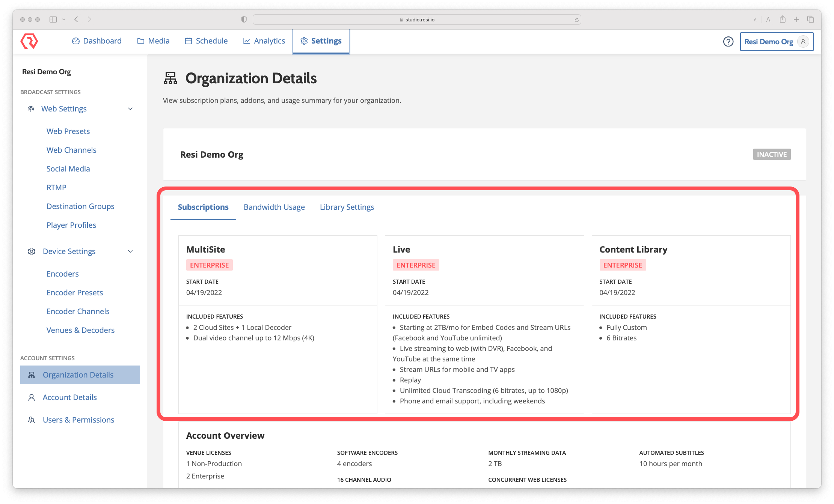Image resolution: width=834 pixels, height=504 pixels.
Task: Switch to the Bandwidth Usage tab
Action: (274, 207)
